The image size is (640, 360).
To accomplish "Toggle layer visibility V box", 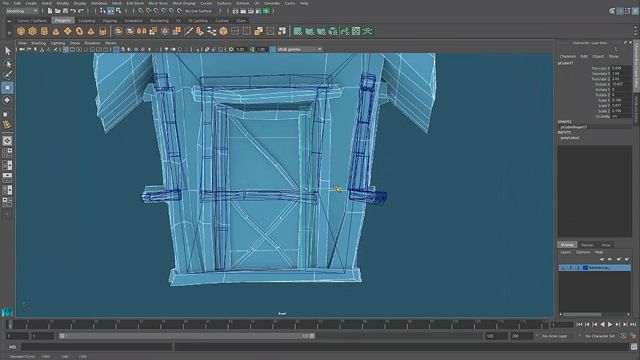I will 563,268.
